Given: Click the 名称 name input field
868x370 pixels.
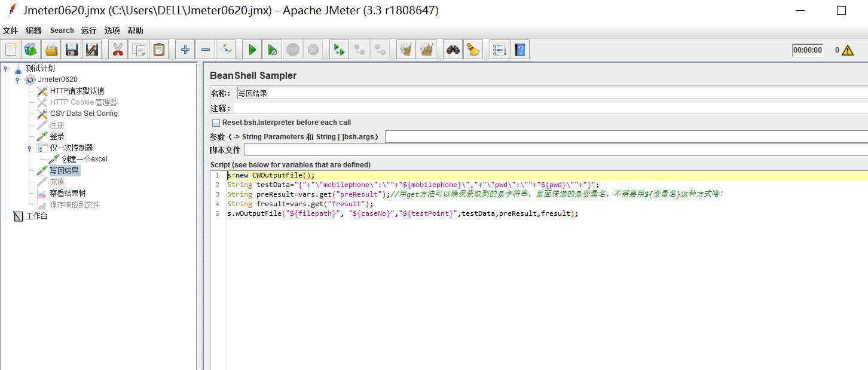Looking at the screenshot, I should 550,93.
